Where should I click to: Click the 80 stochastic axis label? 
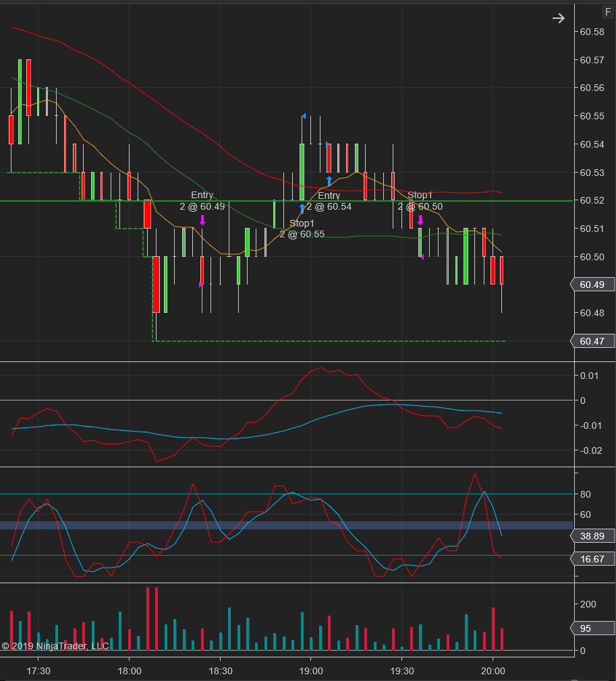pos(586,494)
